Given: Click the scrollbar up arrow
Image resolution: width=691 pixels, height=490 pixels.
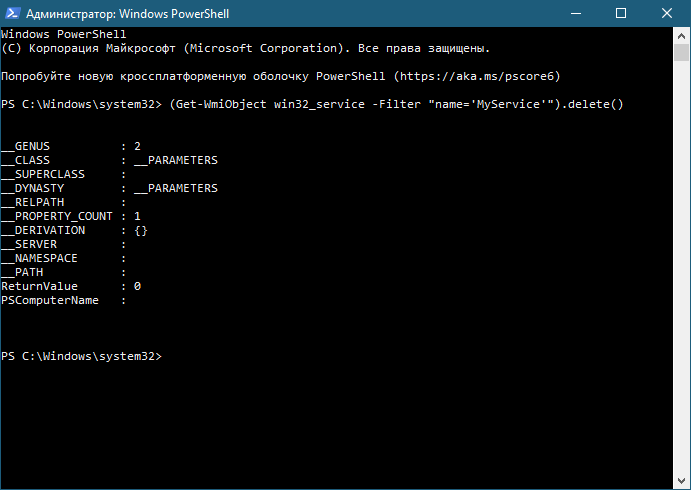Looking at the screenshot, I should (681, 36).
